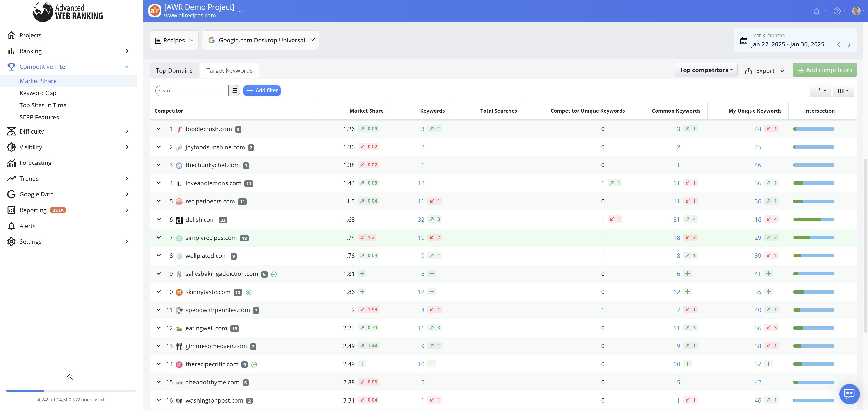Open the project selector dropdown chevron
Viewport: 868px width, 410px height.
241,11
